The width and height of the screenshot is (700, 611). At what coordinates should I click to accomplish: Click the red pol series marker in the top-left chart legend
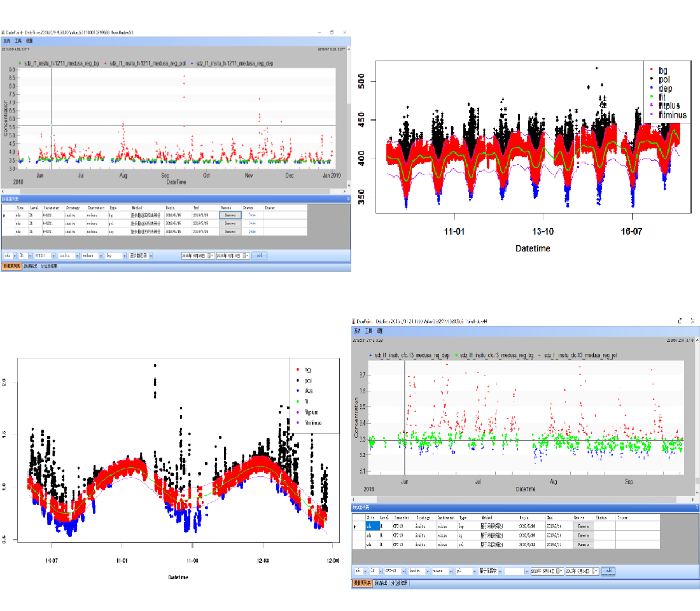pyautogui.click(x=104, y=64)
